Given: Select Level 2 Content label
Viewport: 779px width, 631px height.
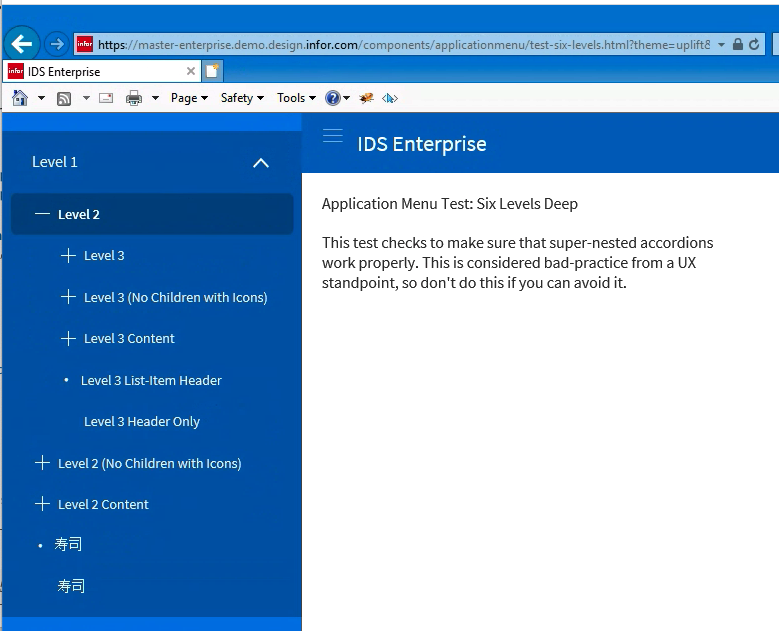Looking at the screenshot, I should coord(103,504).
